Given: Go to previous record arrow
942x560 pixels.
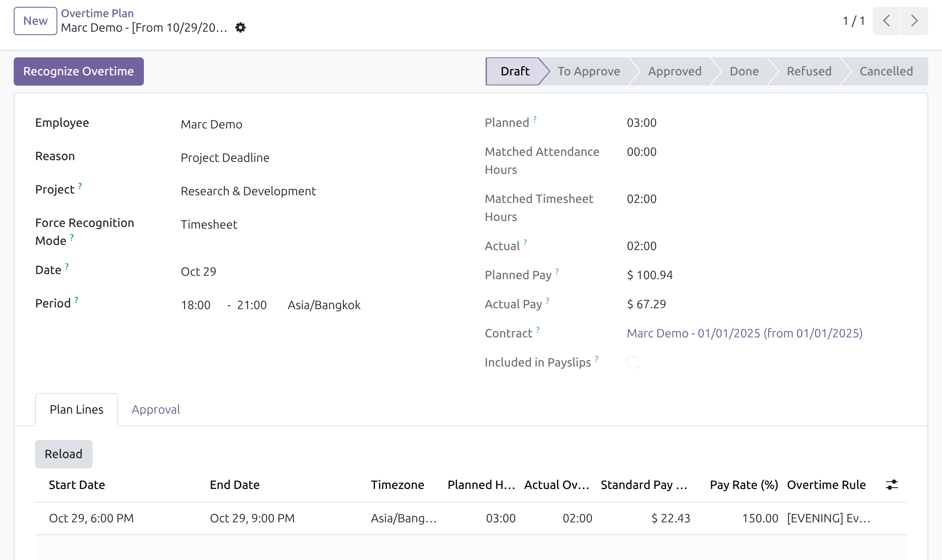Looking at the screenshot, I should (886, 21).
